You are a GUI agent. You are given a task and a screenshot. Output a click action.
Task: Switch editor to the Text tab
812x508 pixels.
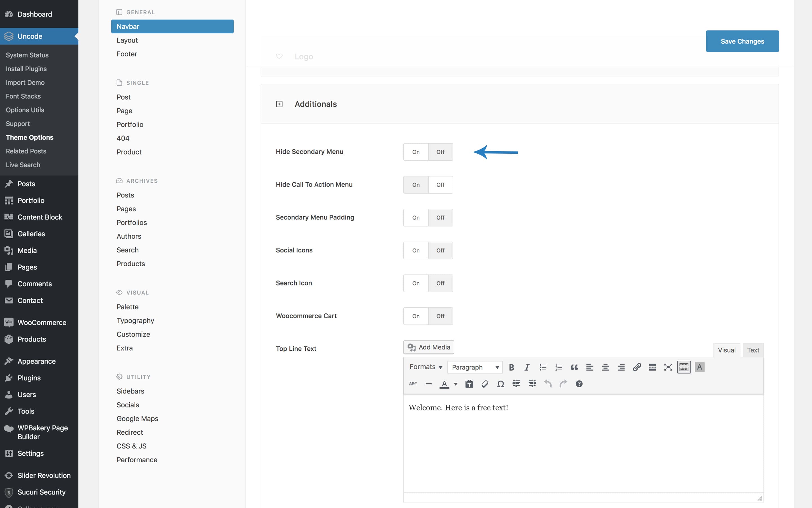pos(753,350)
